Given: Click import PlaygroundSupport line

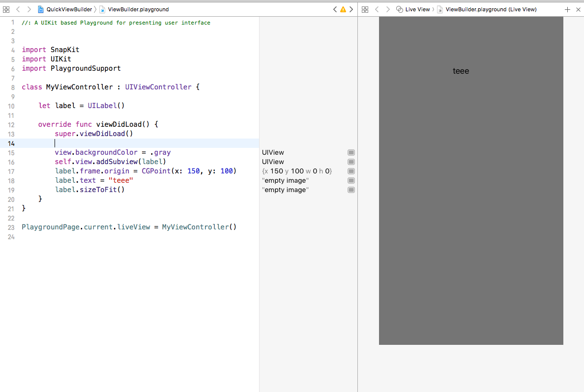Looking at the screenshot, I should 71,68.
